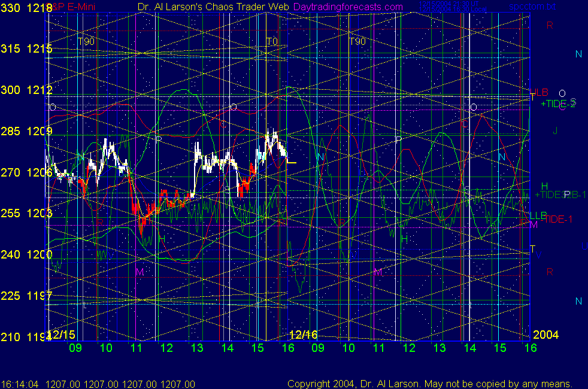Click the "12/16" date label on chart
The height and width of the screenshot is (389, 588).
pyautogui.click(x=304, y=335)
